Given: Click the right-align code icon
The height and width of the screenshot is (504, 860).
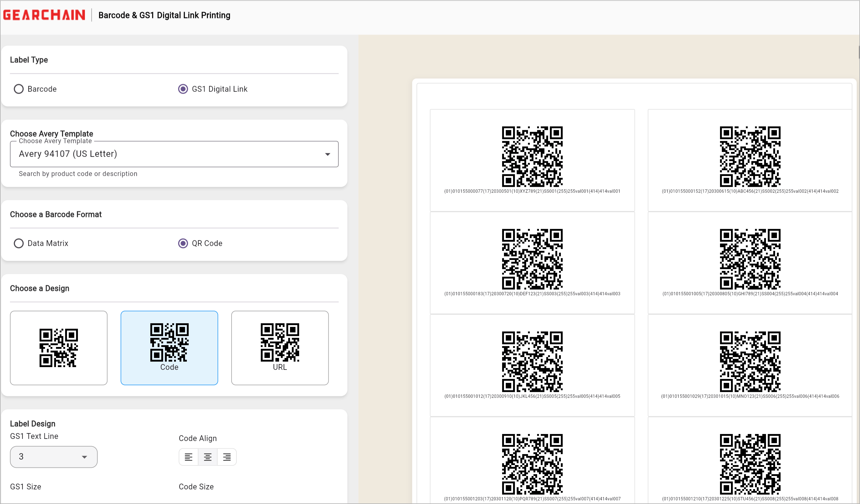Looking at the screenshot, I should (227, 457).
